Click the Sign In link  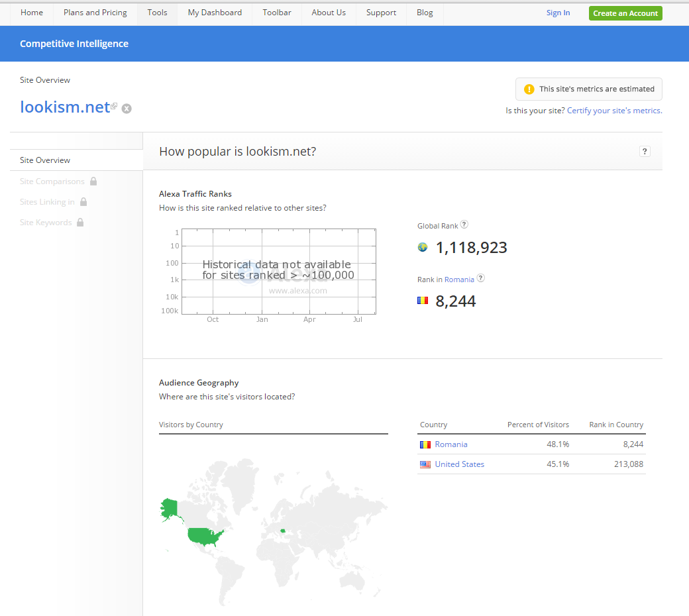click(558, 13)
